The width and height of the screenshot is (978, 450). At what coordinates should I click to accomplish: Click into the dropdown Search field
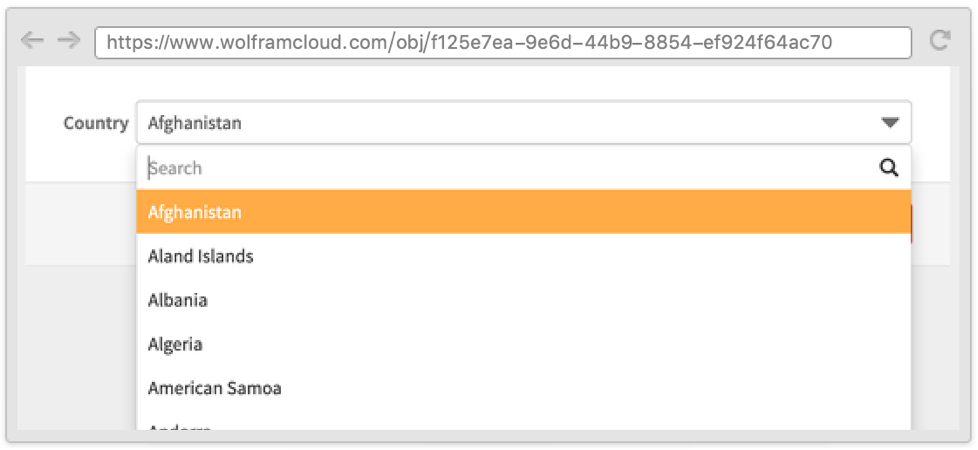point(500,168)
